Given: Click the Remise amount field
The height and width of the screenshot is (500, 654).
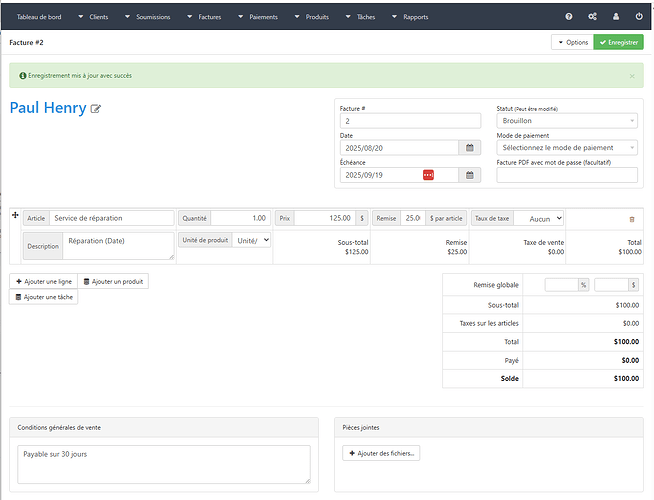Looking at the screenshot, I should click(413, 218).
